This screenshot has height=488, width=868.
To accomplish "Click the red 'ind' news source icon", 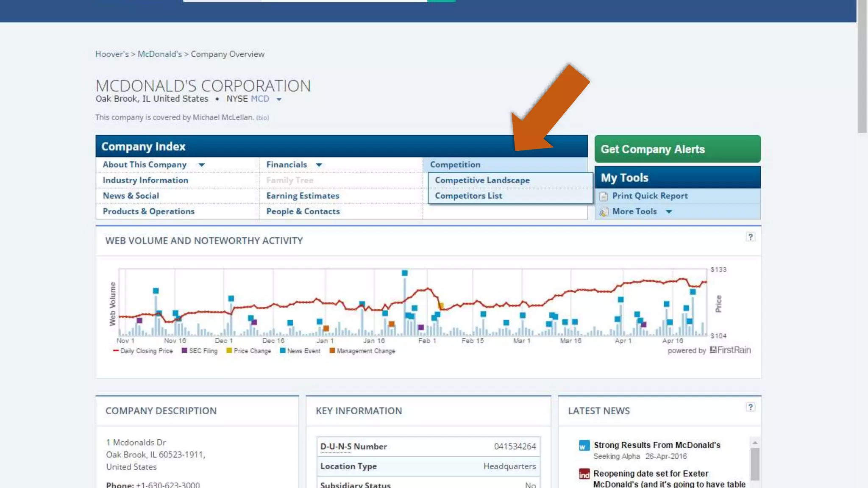I will coord(584,474).
